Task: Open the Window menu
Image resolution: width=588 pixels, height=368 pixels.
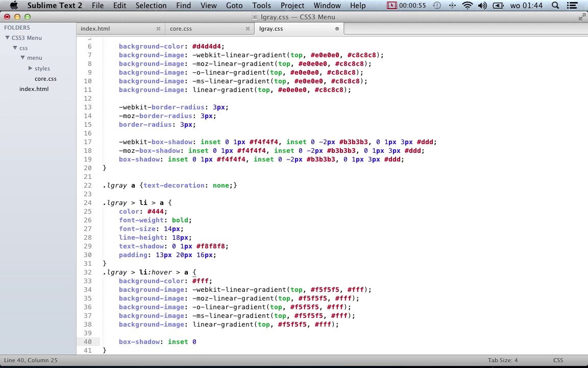Action: (x=327, y=5)
